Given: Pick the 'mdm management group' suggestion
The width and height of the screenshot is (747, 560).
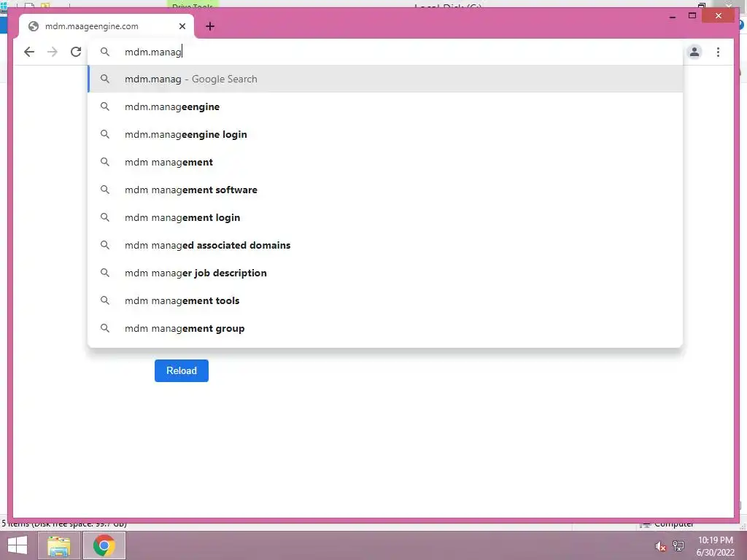Looking at the screenshot, I should [x=385, y=328].
